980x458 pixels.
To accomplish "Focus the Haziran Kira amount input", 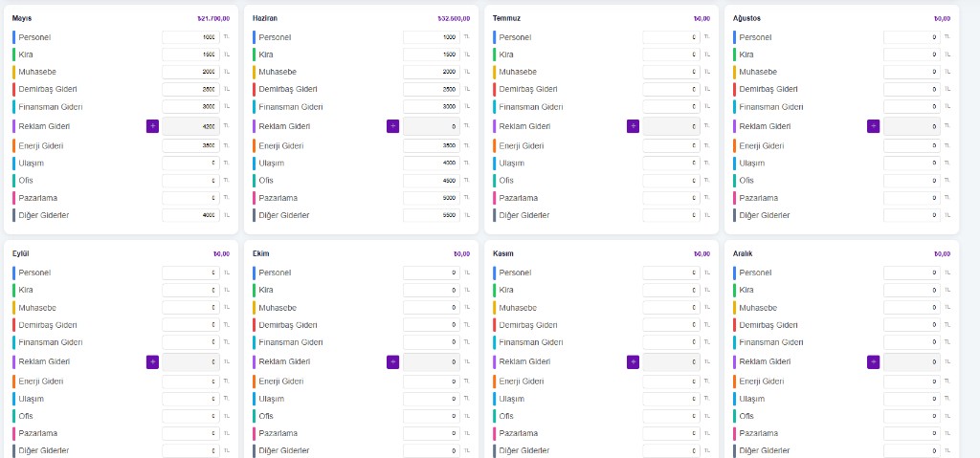I will 432,55.
